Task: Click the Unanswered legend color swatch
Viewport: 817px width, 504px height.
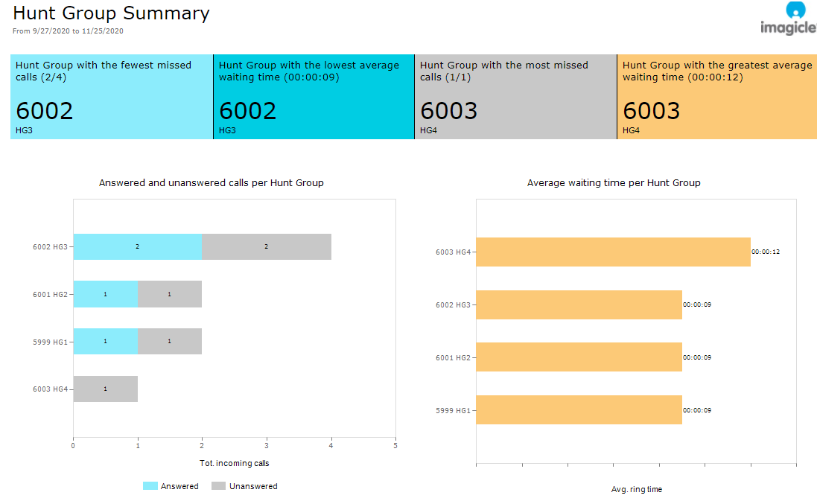Action: 218,486
